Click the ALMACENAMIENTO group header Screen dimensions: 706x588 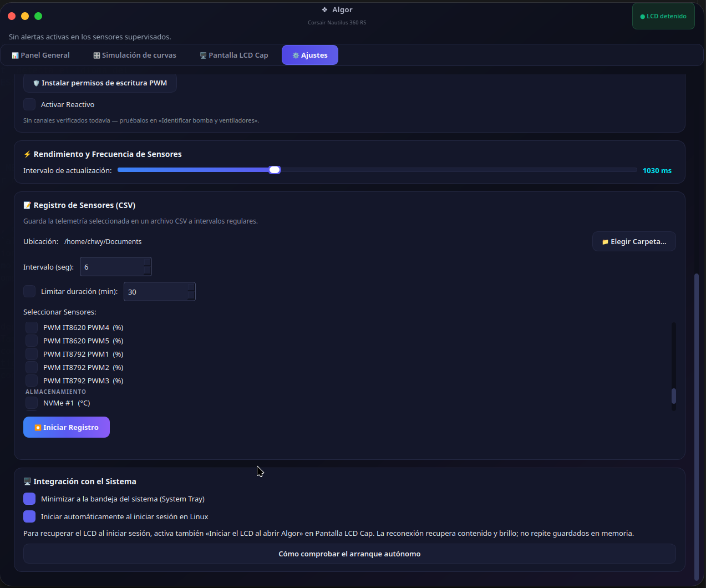pos(55,392)
